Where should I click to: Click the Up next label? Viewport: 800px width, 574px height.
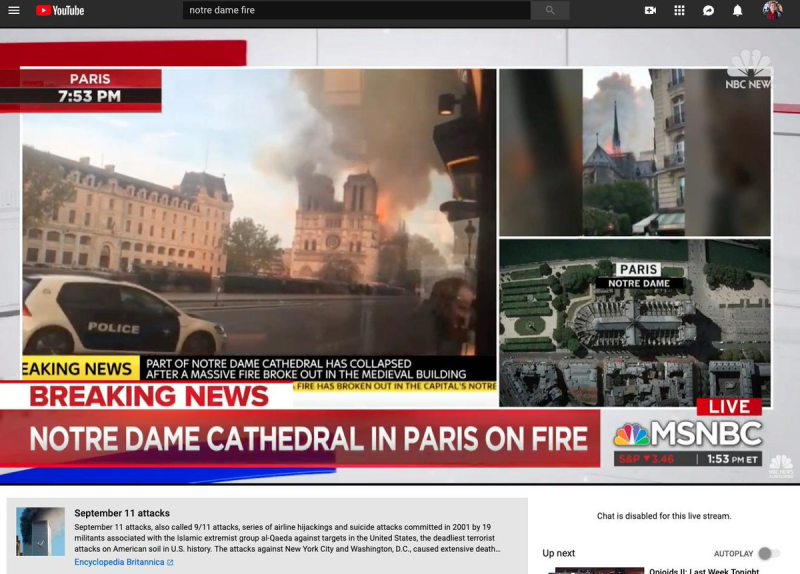point(558,553)
